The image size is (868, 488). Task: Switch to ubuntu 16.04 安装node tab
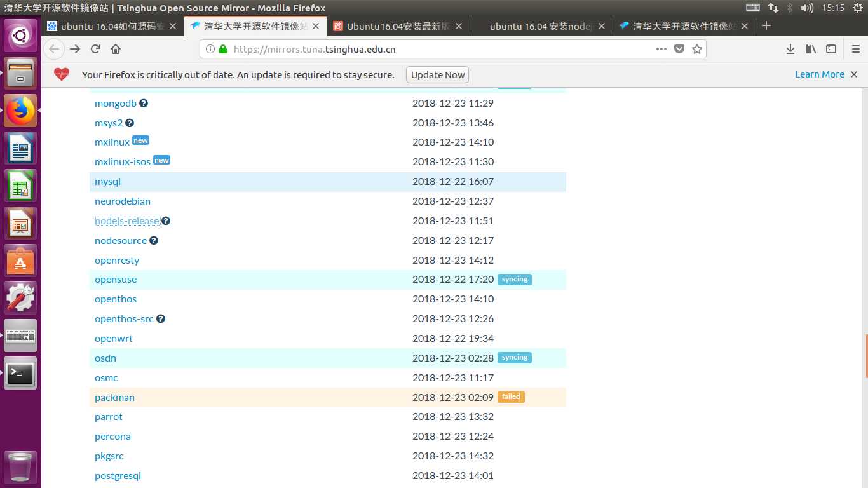[x=541, y=26]
